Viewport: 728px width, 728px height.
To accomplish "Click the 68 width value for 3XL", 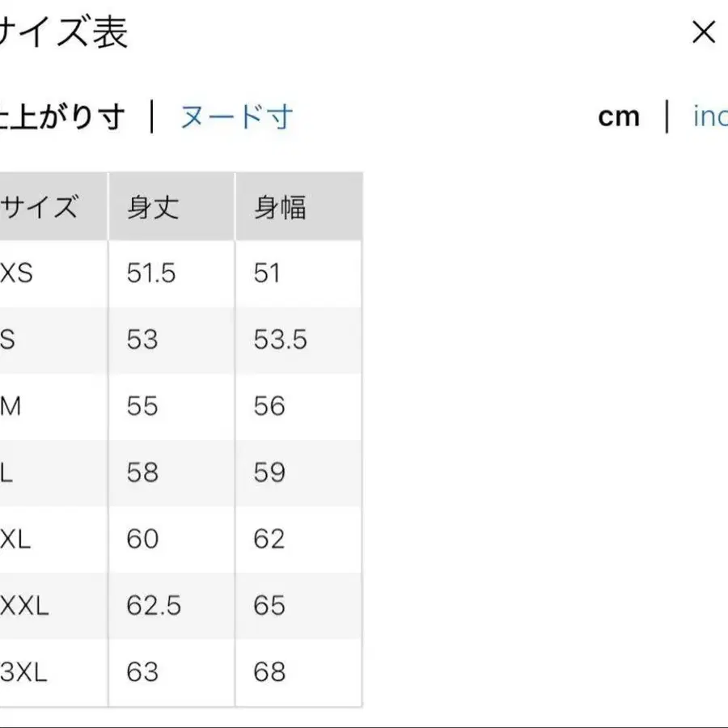I will coord(267,671).
